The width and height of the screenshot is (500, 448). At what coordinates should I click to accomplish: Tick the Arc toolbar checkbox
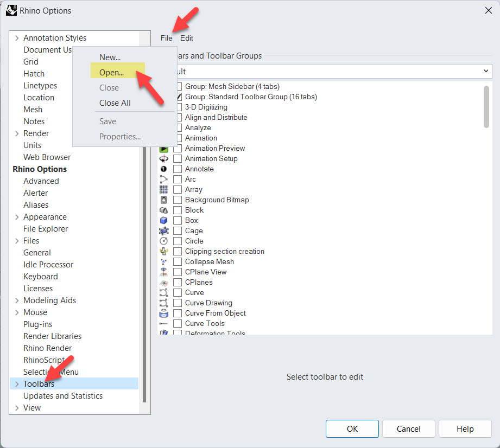coord(178,180)
